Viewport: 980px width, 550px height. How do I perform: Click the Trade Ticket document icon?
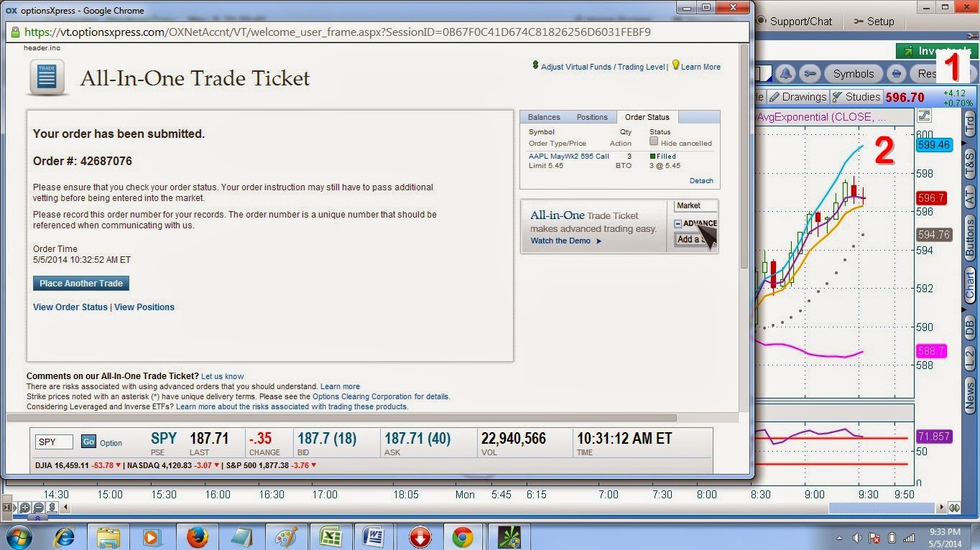(47, 77)
